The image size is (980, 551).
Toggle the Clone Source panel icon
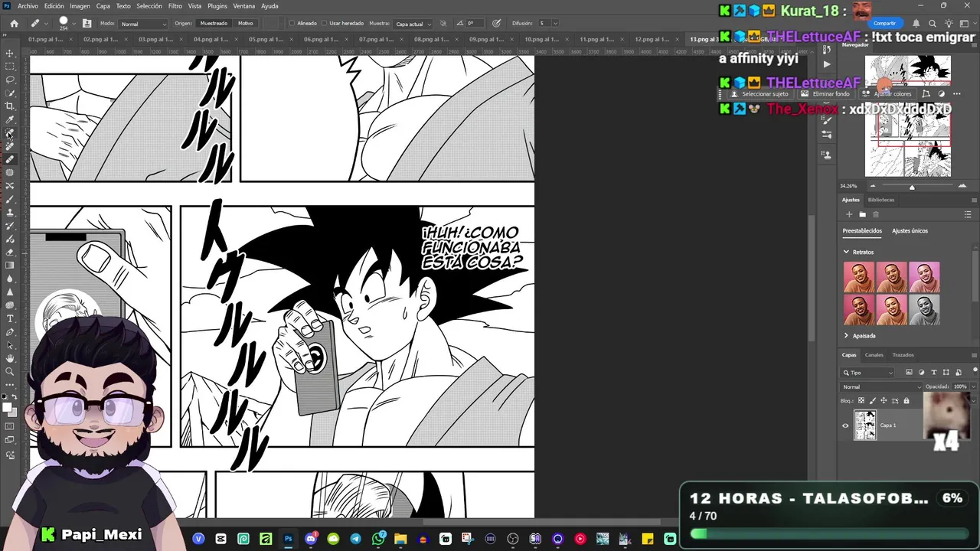point(87,23)
